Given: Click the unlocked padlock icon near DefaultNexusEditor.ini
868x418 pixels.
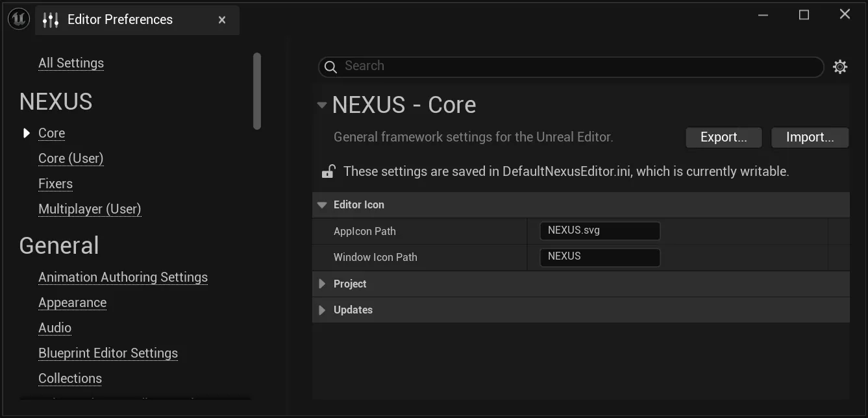Looking at the screenshot, I should 329,171.
